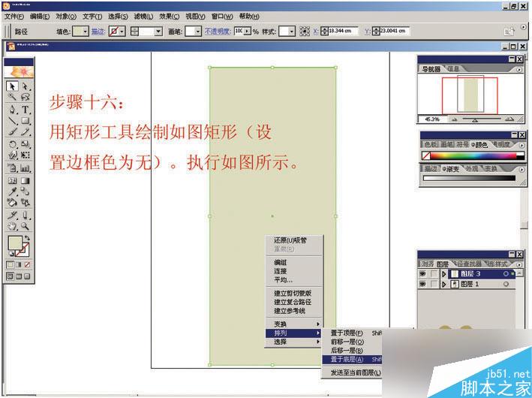Toggle visibility eye of 图层 1
The width and height of the screenshot is (532, 398).
(x=422, y=284)
